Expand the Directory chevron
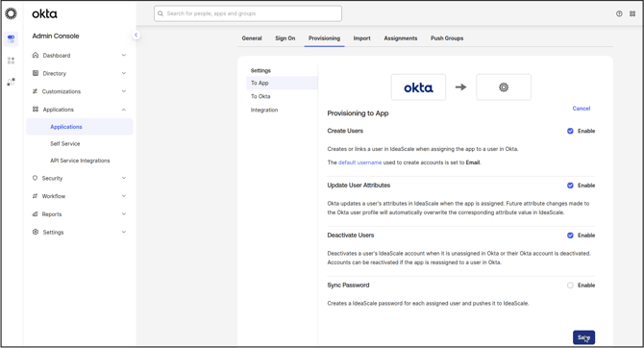The height and width of the screenshot is (348, 644). 124,73
